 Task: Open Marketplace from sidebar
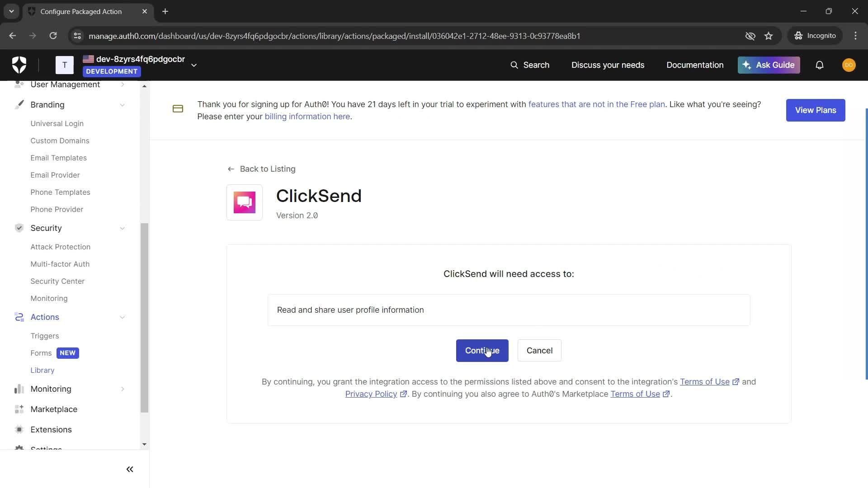click(x=54, y=409)
